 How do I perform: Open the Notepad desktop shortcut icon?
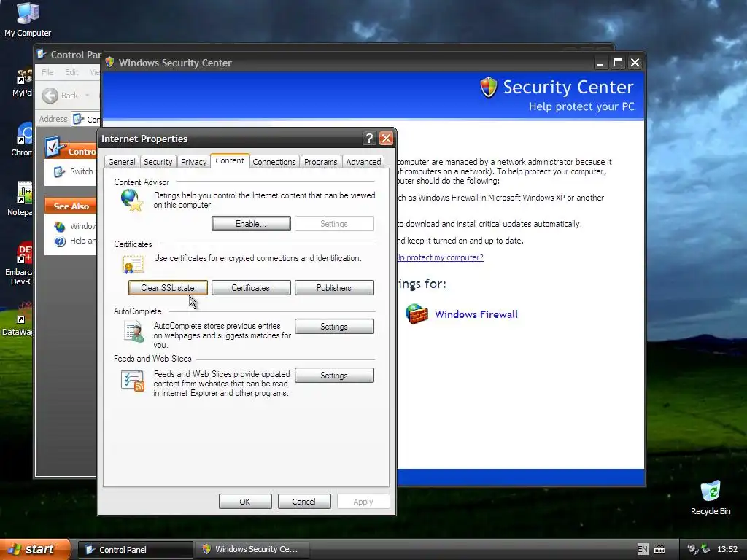pyautogui.click(x=24, y=193)
